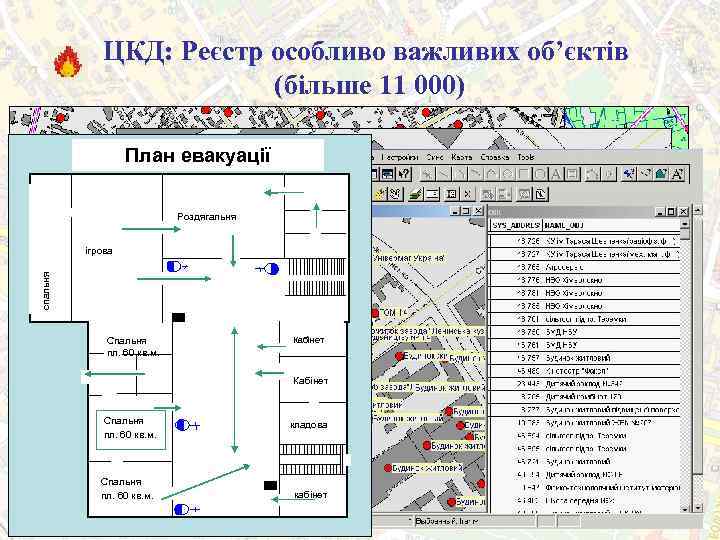This screenshot has height=540, width=720.
Task: Select the Add Node tool
Action: click(x=609, y=174)
